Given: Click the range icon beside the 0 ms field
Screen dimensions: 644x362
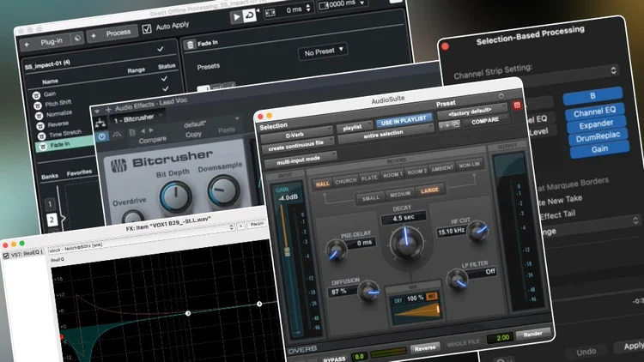Looking at the screenshot, I should [x=270, y=13].
